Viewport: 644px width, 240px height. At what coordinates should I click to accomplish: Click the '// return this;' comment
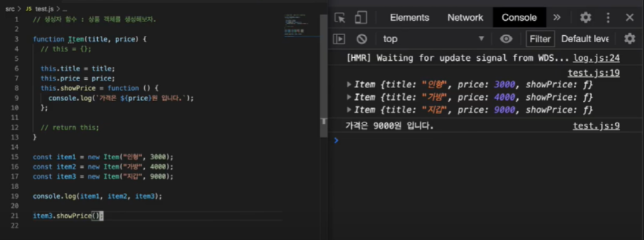[70, 127]
